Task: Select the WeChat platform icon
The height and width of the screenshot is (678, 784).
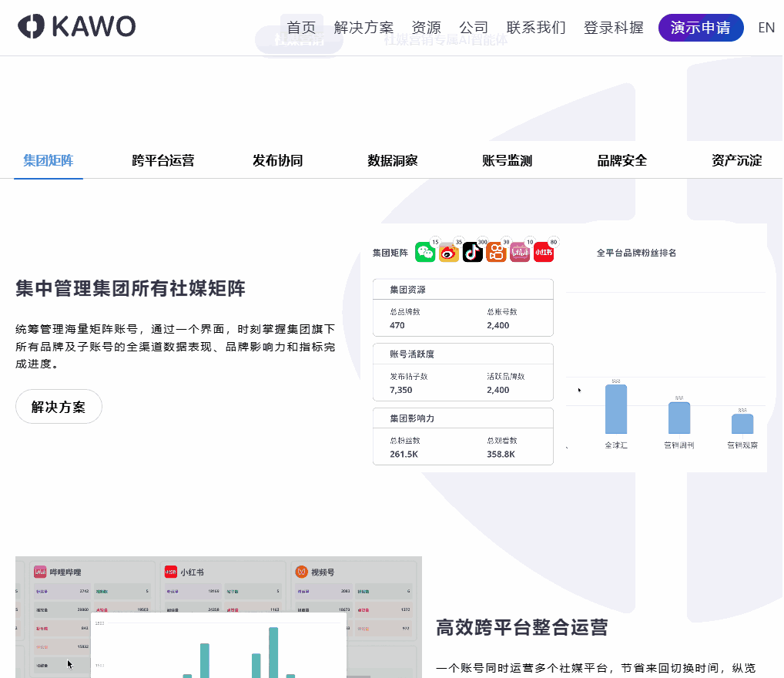Action: click(425, 252)
